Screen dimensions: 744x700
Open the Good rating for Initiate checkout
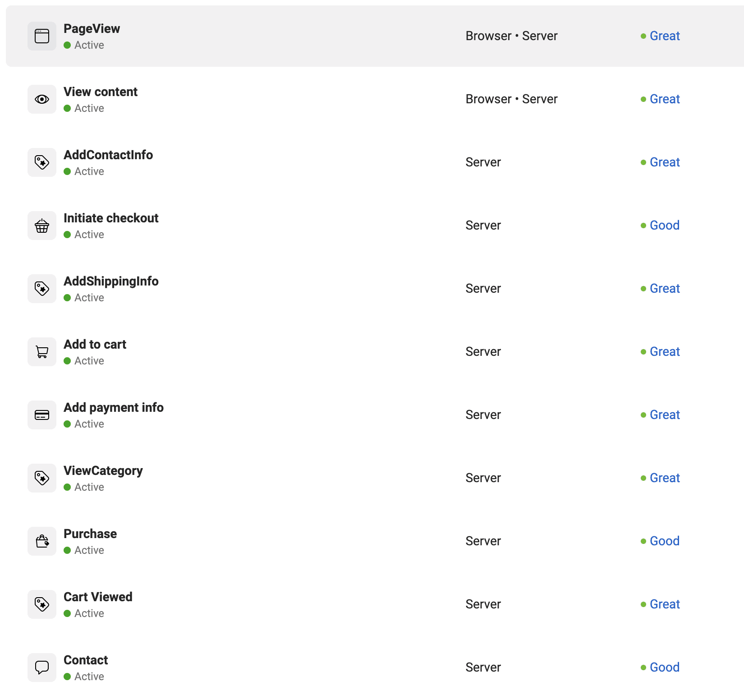point(665,226)
